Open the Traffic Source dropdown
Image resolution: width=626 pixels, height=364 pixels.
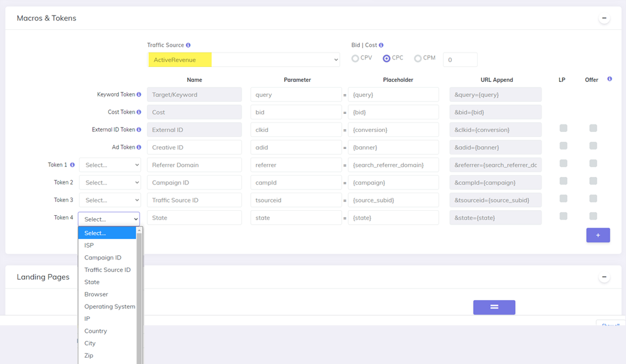[x=244, y=59]
